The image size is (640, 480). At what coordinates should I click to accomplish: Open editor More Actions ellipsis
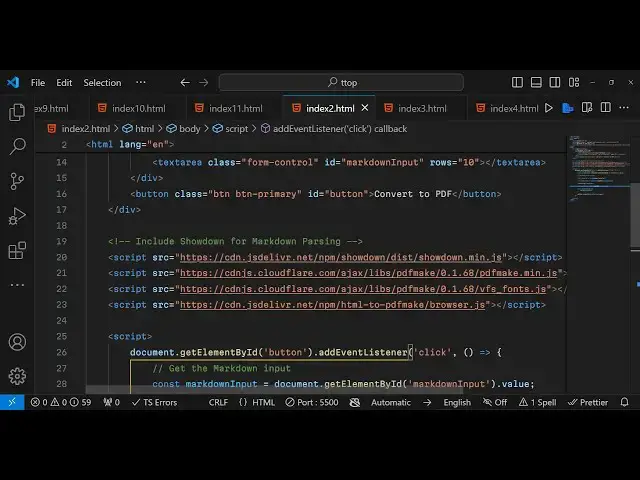[624, 108]
